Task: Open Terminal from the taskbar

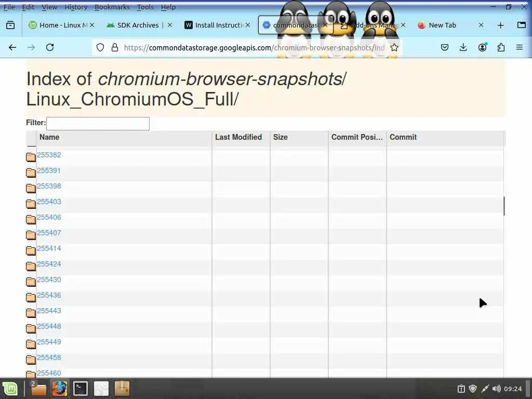Action: click(81, 389)
